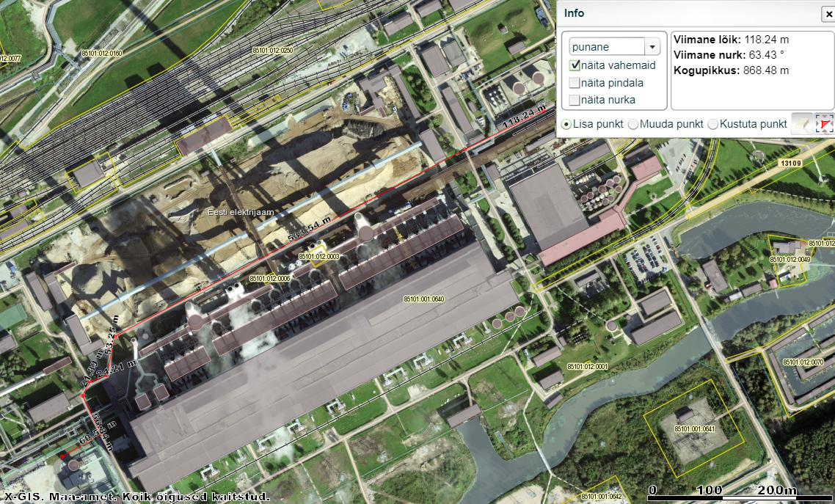Click the Eesti elektrijaam map label

(x=237, y=211)
